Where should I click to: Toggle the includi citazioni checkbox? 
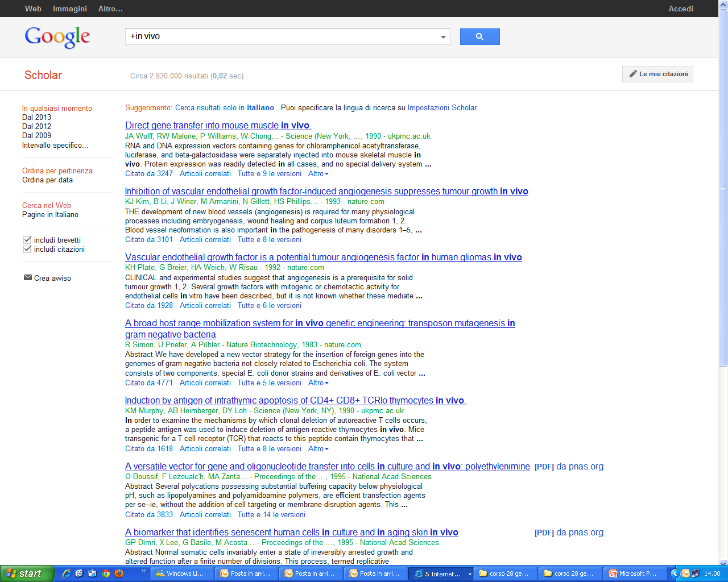click(27, 249)
